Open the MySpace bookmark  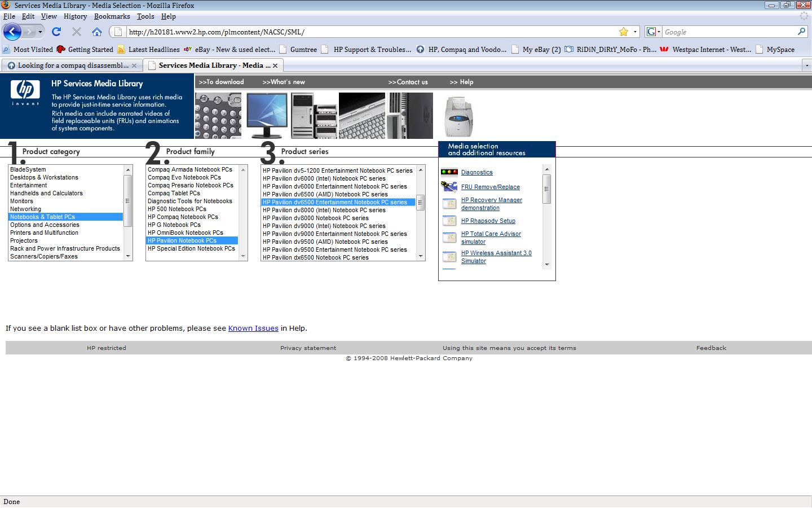(775, 50)
